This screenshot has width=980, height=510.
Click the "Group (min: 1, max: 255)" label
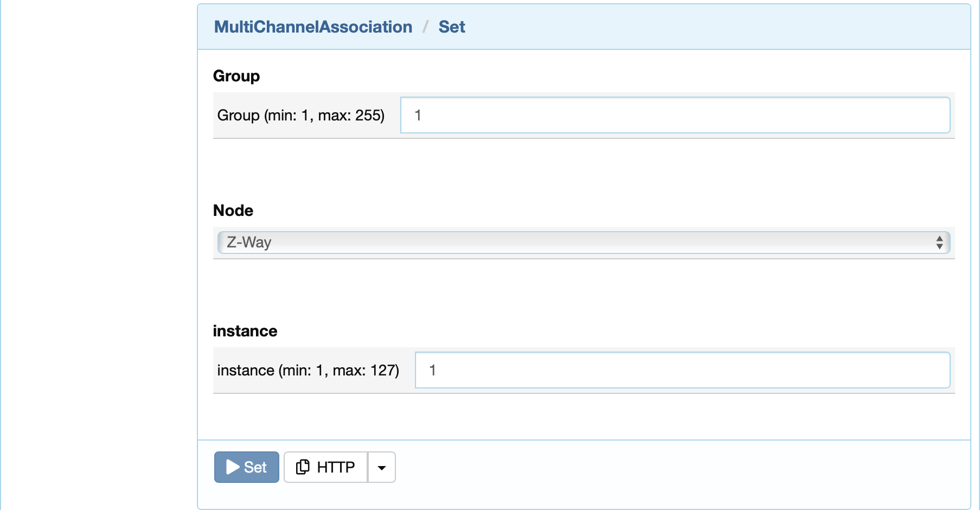coord(301,115)
